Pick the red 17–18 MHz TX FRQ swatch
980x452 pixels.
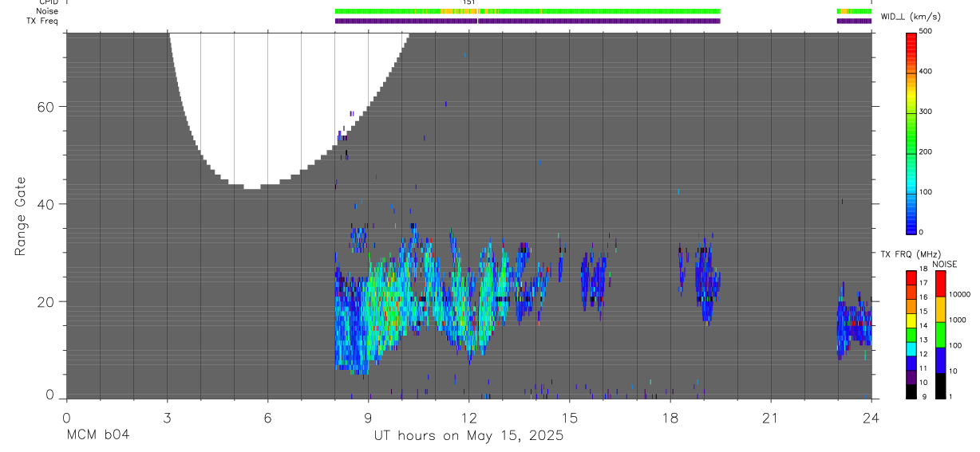click(x=911, y=277)
